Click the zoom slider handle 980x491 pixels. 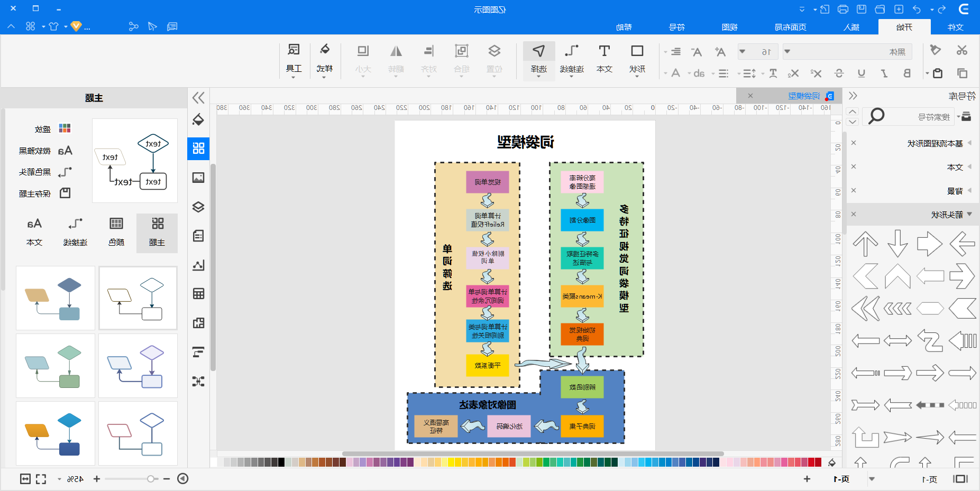tap(151, 479)
